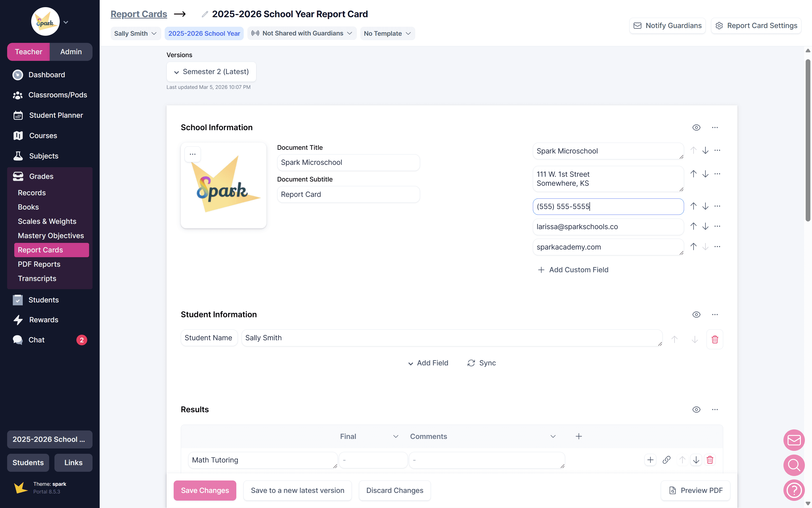Click Notify Guardians button

(x=667, y=26)
